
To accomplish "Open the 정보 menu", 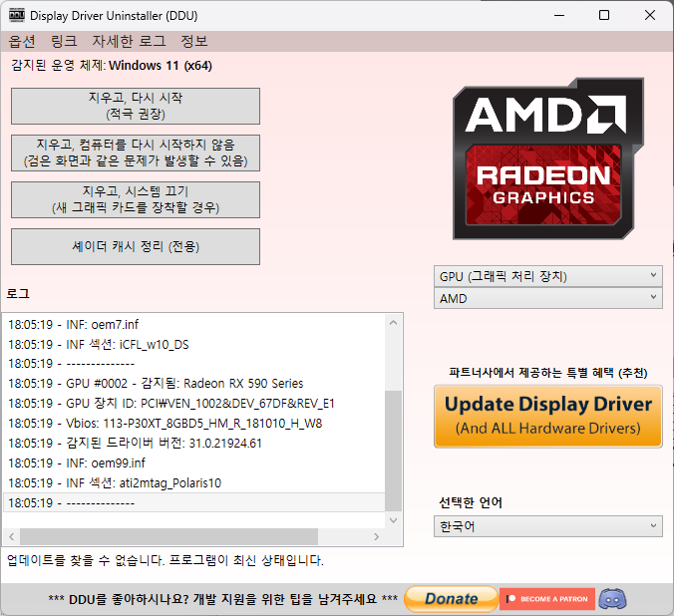I will 194,41.
